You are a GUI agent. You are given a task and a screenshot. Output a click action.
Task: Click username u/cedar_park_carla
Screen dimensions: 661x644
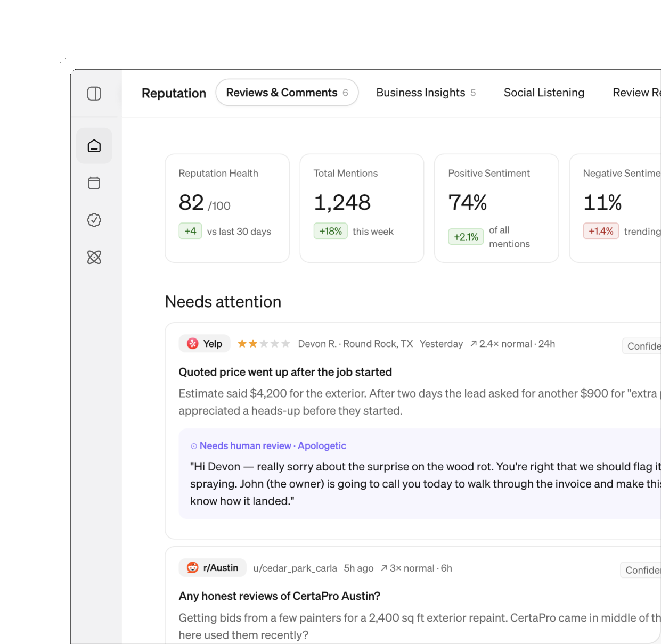coord(295,568)
